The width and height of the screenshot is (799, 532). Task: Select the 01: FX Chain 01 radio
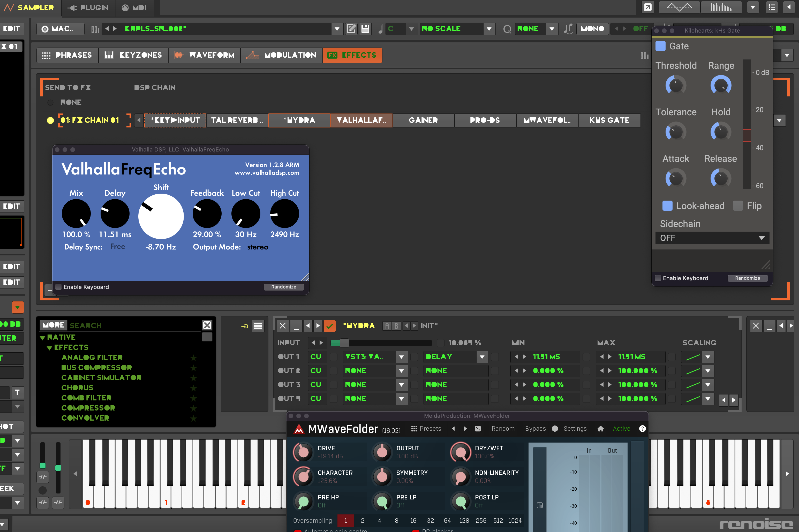click(x=50, y=120)
